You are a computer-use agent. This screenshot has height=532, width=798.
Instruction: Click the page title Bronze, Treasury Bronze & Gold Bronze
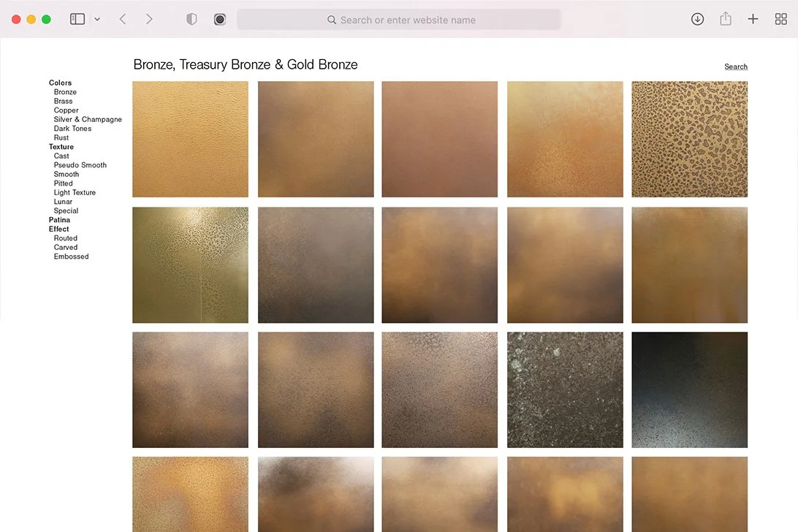pos(246,64)
